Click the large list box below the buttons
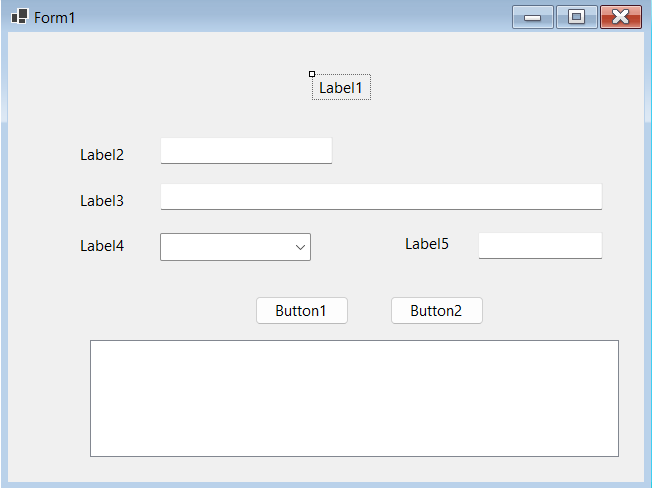Screen dimensions: 652x488 [x=354, y=398]
